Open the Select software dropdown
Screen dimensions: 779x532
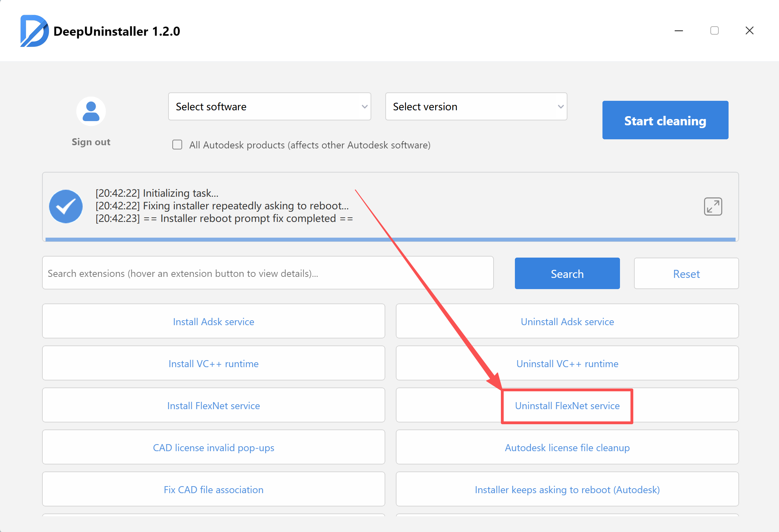pos(269,106)
